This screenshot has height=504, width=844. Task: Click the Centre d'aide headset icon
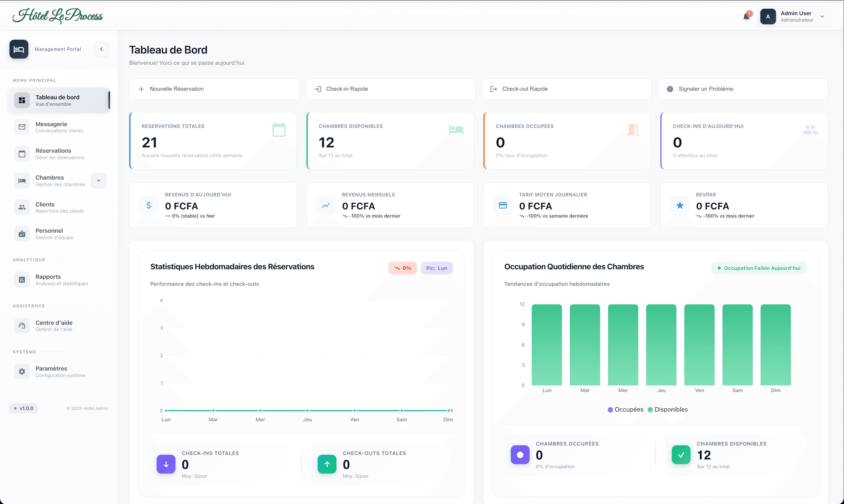pyautogui.click(x=22, y=325)
